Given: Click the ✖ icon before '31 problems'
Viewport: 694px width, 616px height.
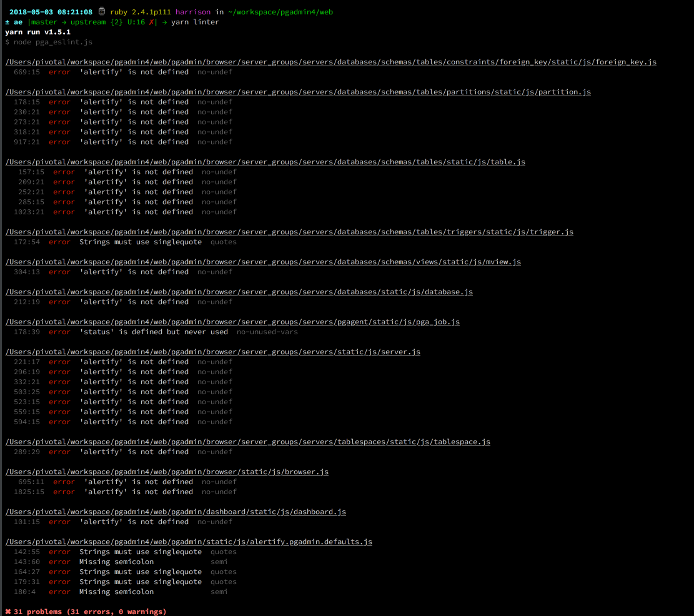Looking at the screenshot, I should click(x=8, y=612).
